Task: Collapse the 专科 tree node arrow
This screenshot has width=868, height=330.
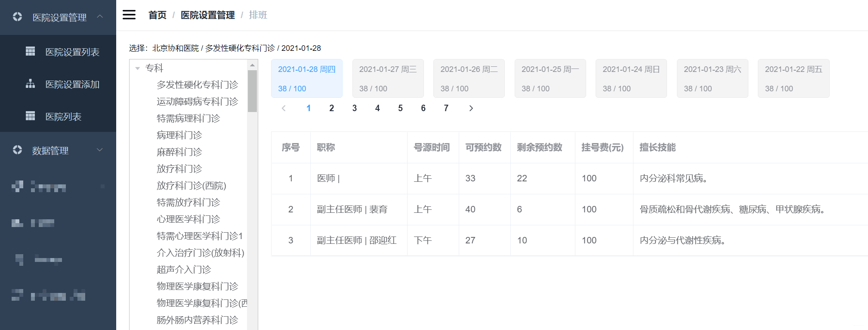Action: click(138, 68)
